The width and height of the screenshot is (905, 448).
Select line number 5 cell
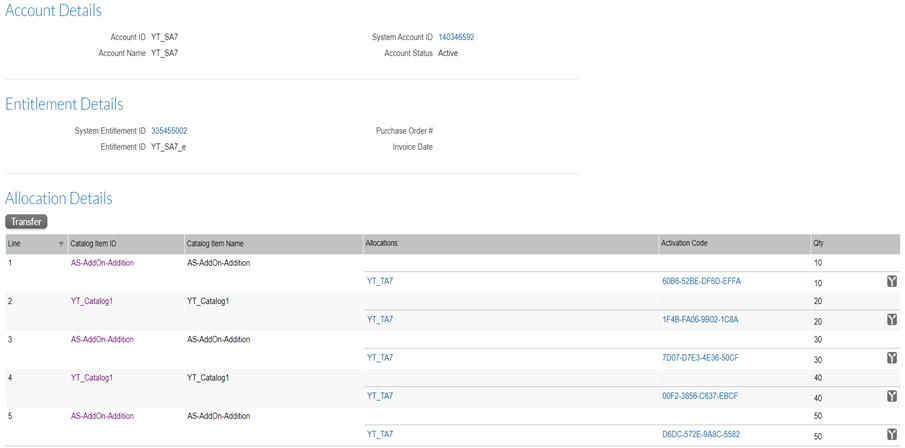tap(10, 416)
